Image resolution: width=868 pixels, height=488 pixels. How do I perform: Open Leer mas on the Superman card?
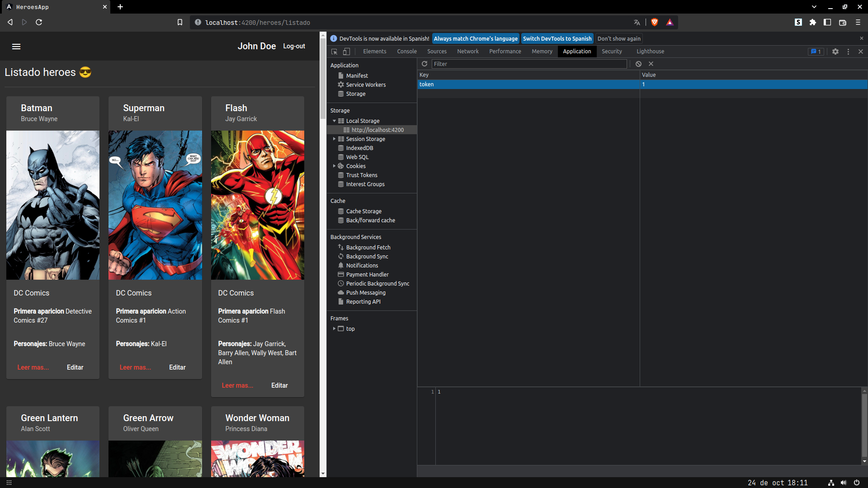point(135,367)
